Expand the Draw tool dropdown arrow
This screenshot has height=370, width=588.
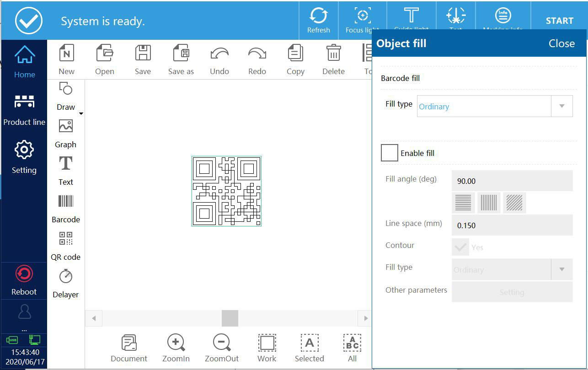coord(81,113)
